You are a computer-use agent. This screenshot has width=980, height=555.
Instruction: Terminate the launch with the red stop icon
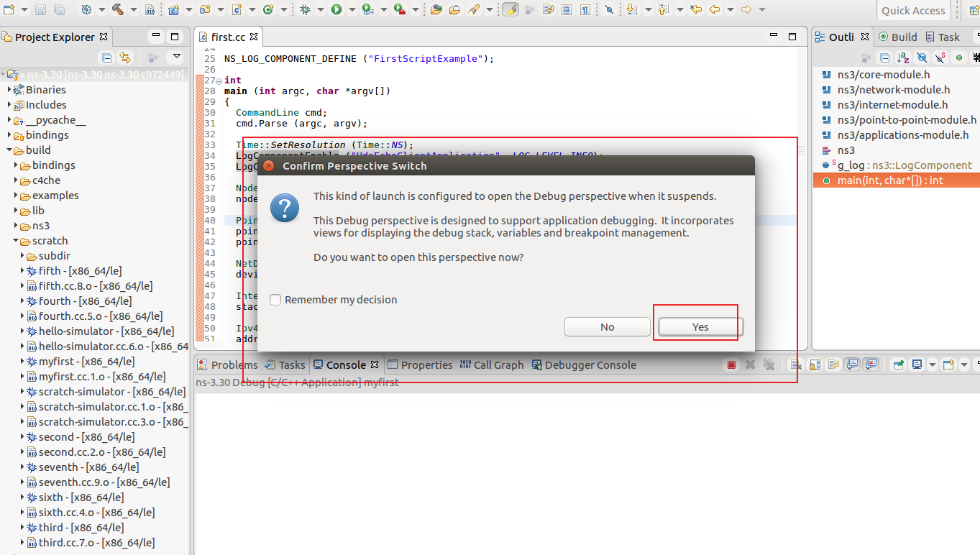pyautogui.click(x=731, y=364)
